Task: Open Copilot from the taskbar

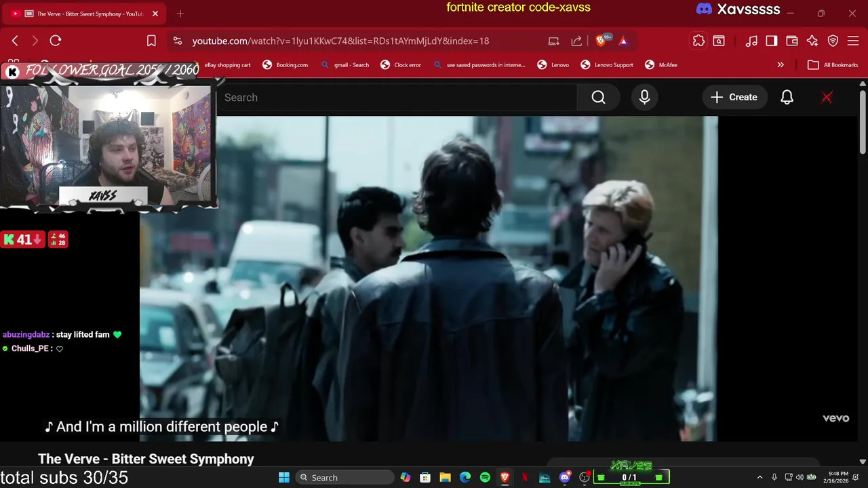Action: 406,477
